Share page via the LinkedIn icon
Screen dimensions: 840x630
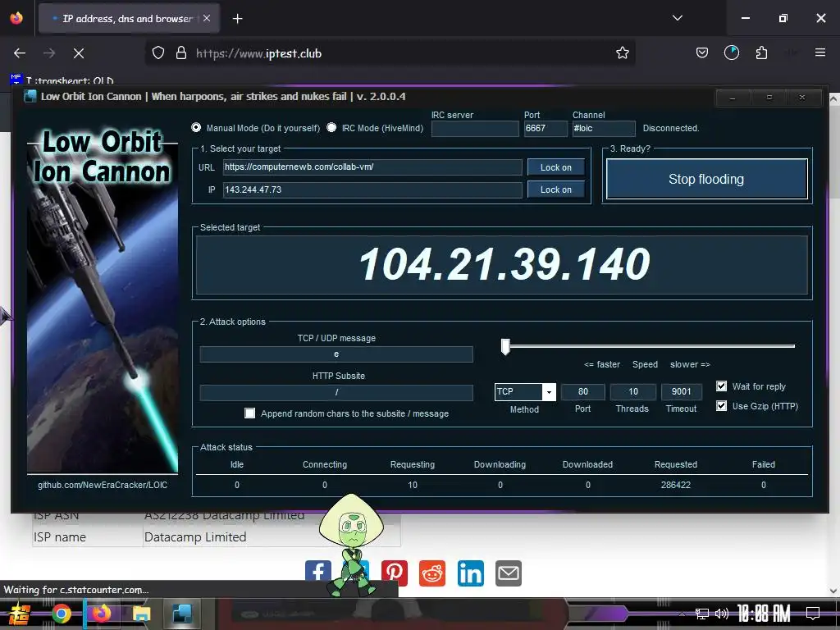(470, 573)
